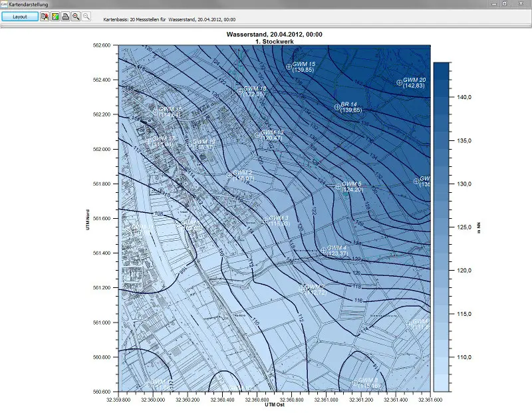Click the 'm NN' legend unit label
532x413 pixels.
pyautogui.click(x=479, y=228)
